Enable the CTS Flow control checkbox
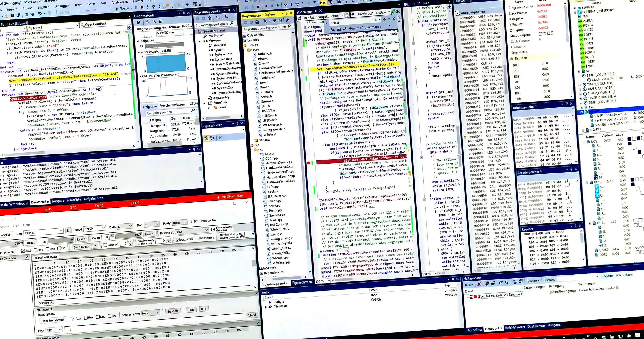The image size is (644, 339). pyautogui.click(x=193, y=221)
